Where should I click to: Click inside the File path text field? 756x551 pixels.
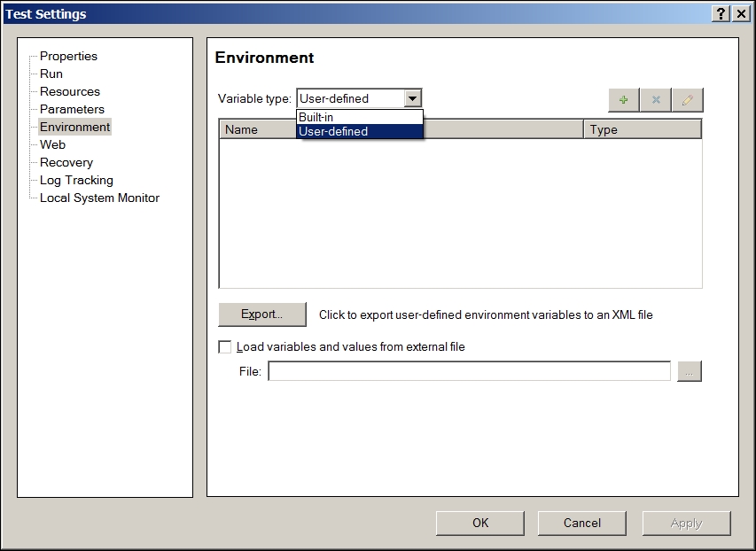pyautogui.click(x=469, y=372)
